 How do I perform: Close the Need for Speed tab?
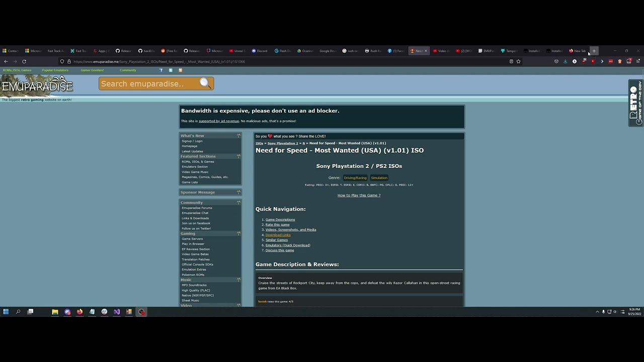click(426, 51)
